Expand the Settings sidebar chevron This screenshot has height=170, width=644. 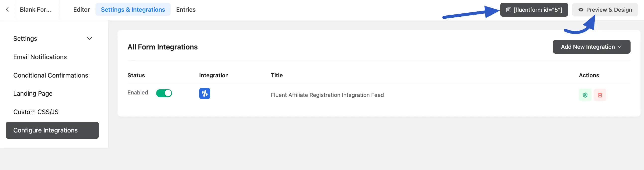coord(89,39)
